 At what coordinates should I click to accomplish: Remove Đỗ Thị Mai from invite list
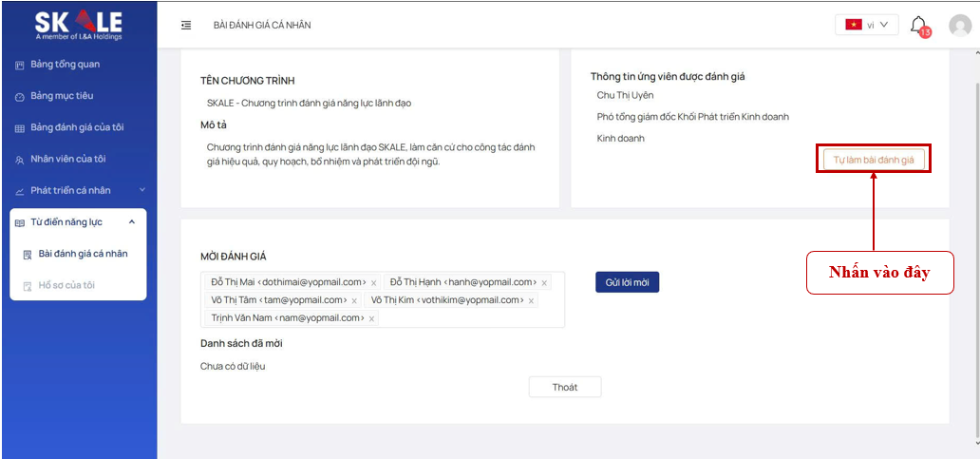(373, 283)
